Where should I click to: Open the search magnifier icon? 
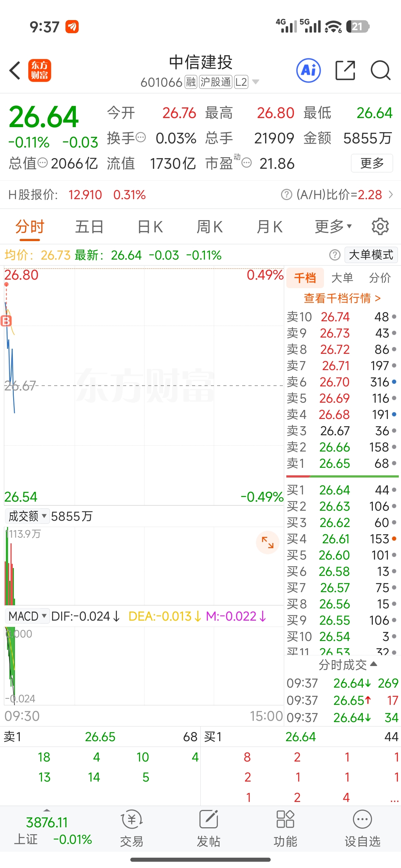click(x=381, y=70)
